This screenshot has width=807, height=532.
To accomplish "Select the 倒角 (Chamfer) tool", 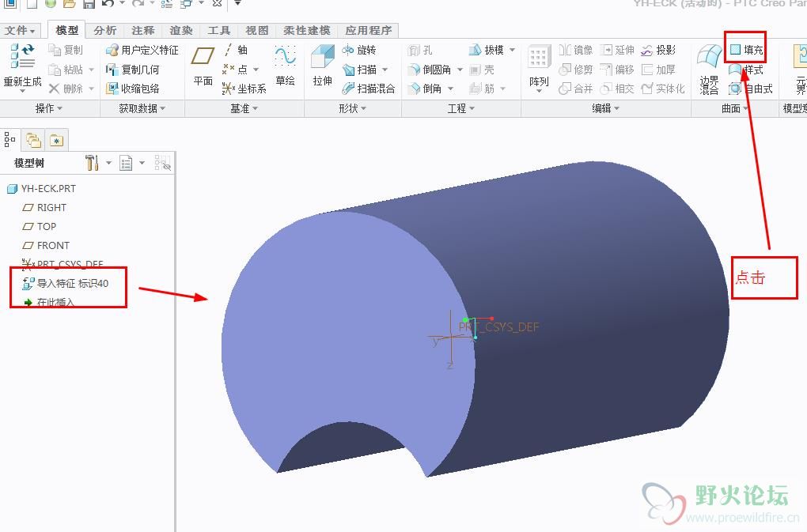I will [x=425, y=89].
